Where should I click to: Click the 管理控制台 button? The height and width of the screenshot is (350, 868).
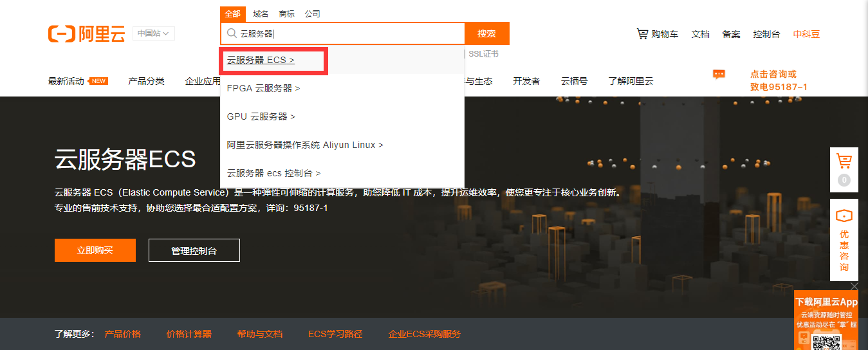(194, 250)
